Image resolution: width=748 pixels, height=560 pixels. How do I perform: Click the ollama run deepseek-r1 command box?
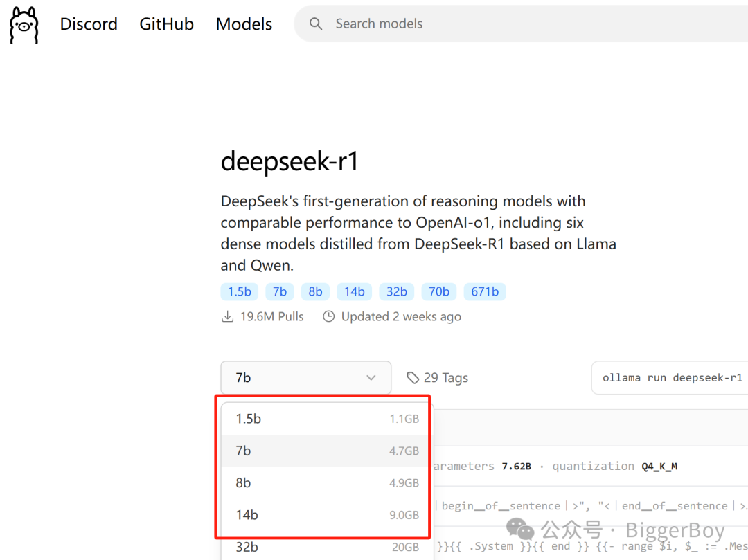coord(670,378)
